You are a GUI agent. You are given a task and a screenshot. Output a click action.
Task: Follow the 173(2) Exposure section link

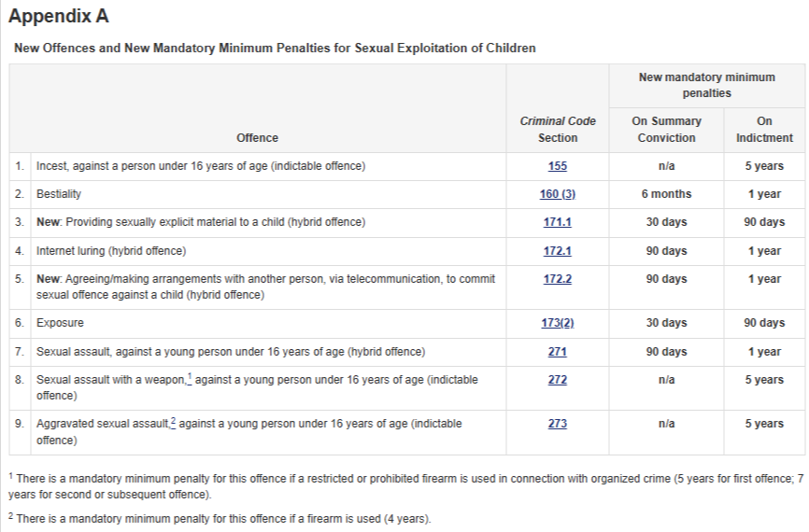click(557, 323)
